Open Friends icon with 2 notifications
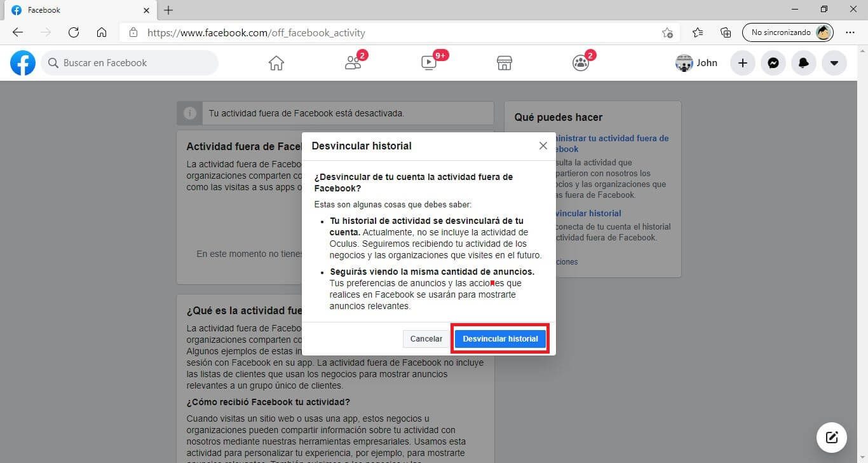 click(x=353, y=62)
